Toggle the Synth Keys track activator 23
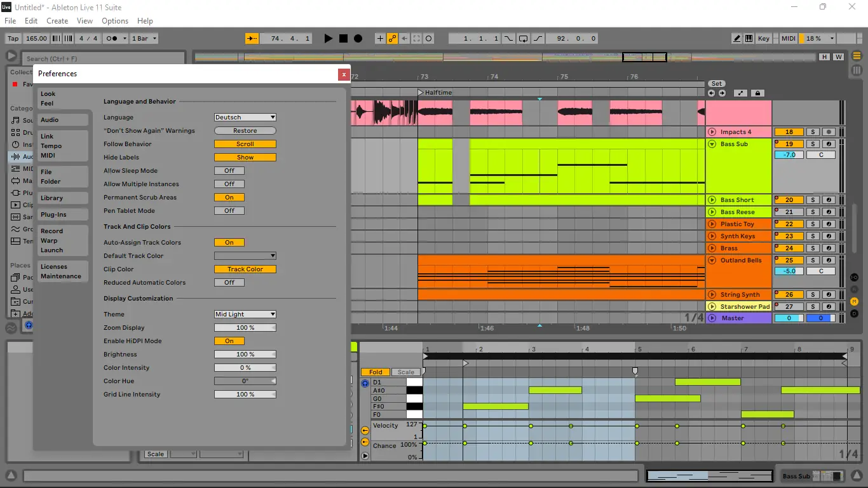Image resolution: width=868 pixels, height=488 pixels. tap(789, 236)
